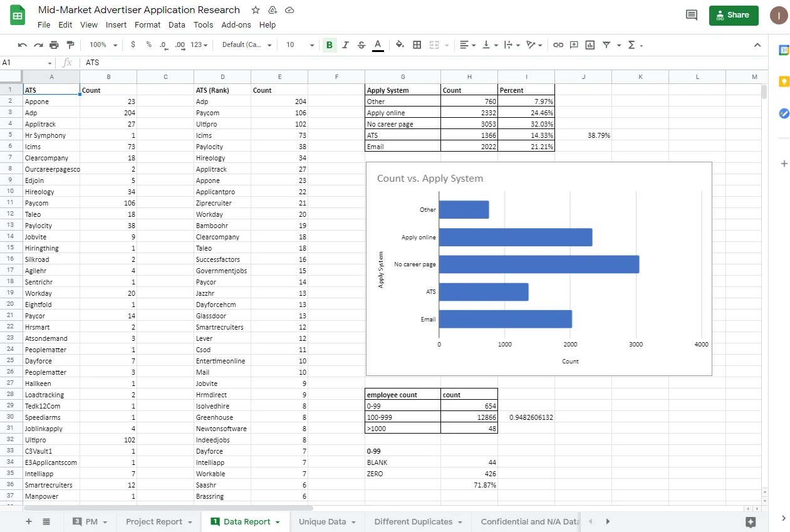The image size is (790, 532).
Task: Select the Paint format tool
Action: [x=71, y=44]
